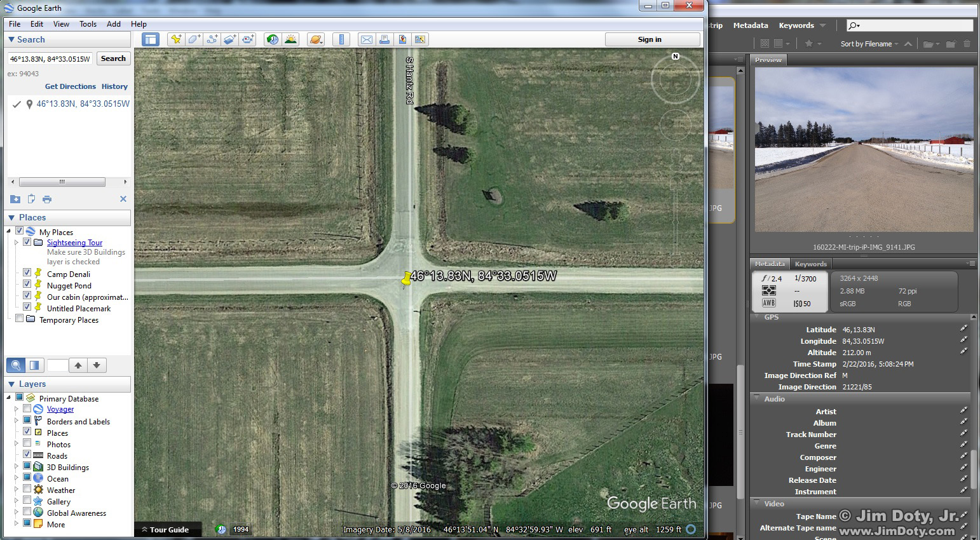Click the new folder icon in Bridge toolbar

point(951,44)
